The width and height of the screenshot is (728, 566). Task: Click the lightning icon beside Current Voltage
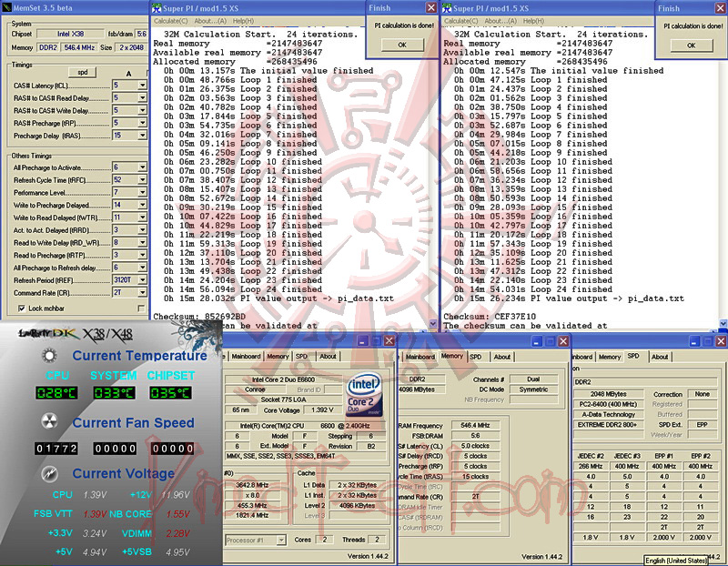[49, 474]
